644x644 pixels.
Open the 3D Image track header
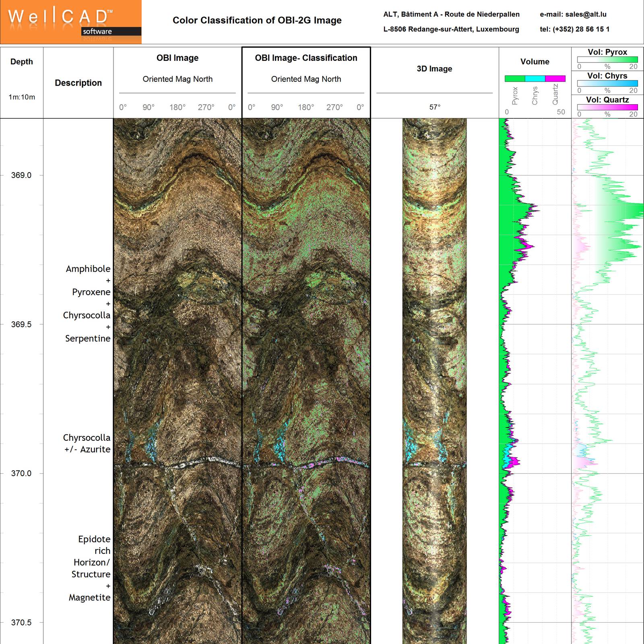[x=433, y=69]
